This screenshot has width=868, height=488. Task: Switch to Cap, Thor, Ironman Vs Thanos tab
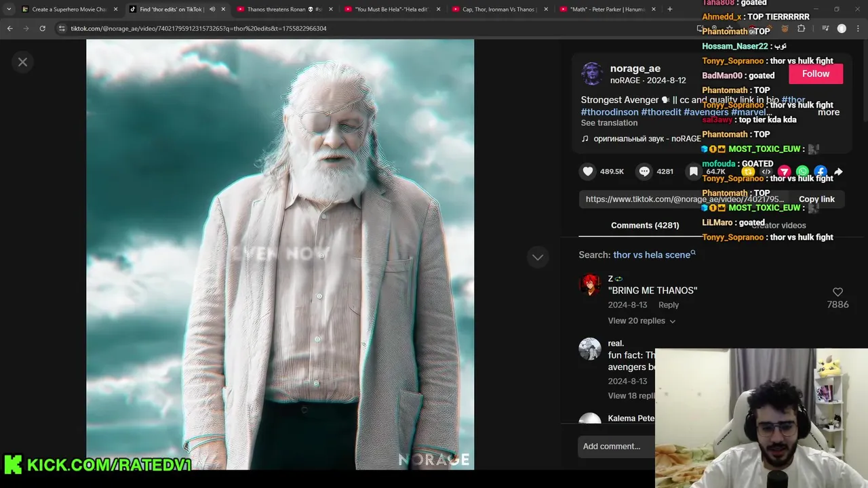click(500, 9)
